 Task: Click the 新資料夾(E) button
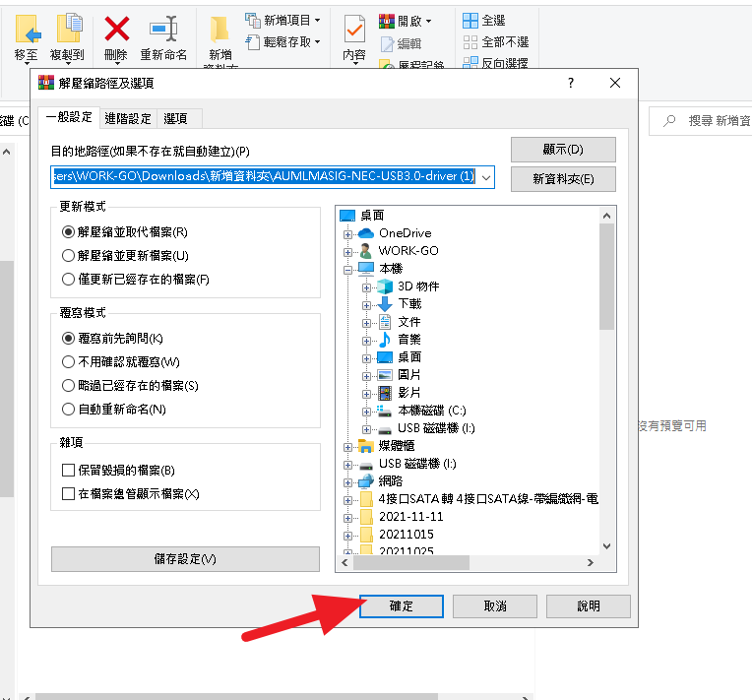pos(563,179)
